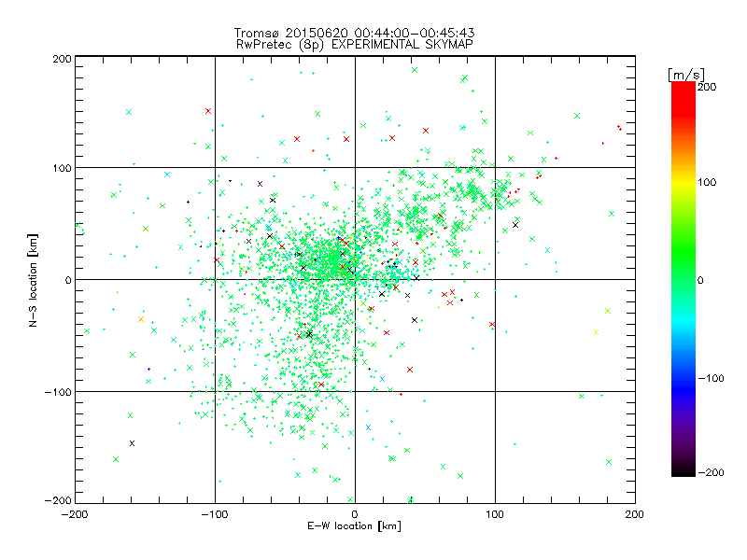Click the plot title 'Tromsø 20150620 00:44:00-00:45:43'
The image size is (747, 560).
point(354,33)
